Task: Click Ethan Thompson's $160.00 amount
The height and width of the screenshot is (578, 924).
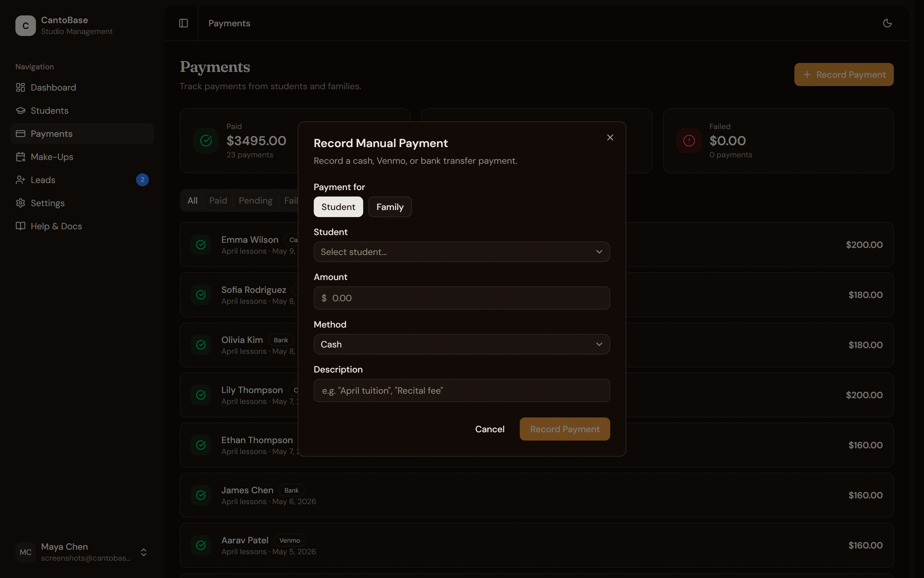Action: [865, 445]
